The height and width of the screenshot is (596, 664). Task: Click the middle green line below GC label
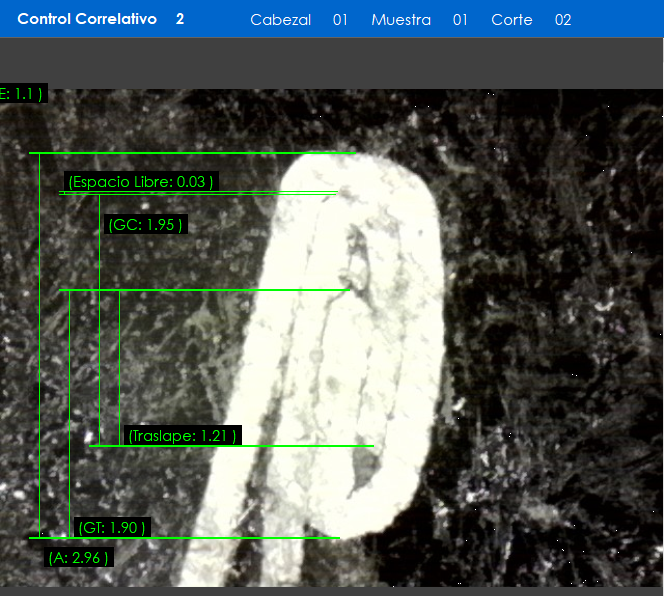click(x=200, y=290)
